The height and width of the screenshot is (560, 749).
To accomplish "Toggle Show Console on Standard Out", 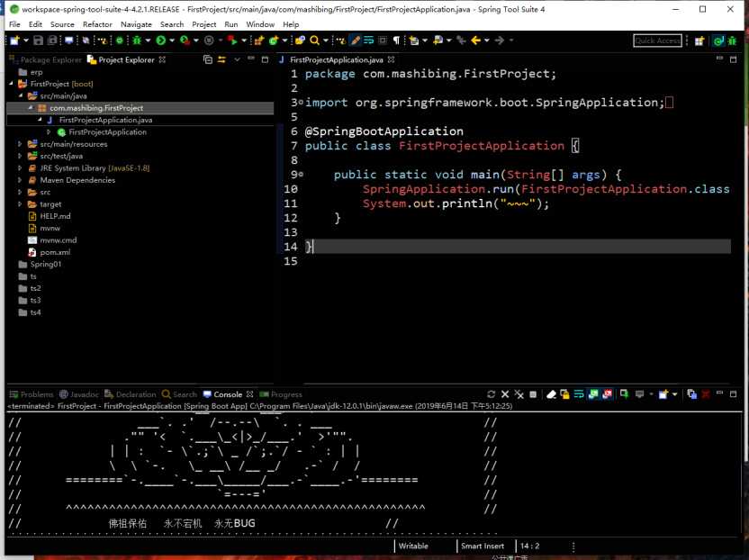I will (593, 394).
